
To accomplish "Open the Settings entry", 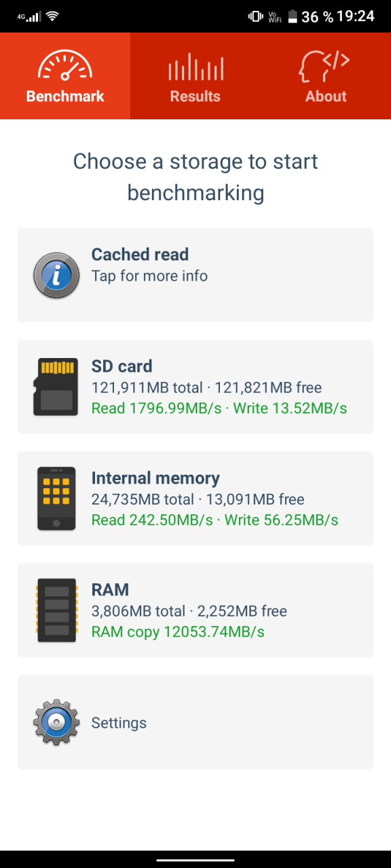I will click(x=195, y=722).
